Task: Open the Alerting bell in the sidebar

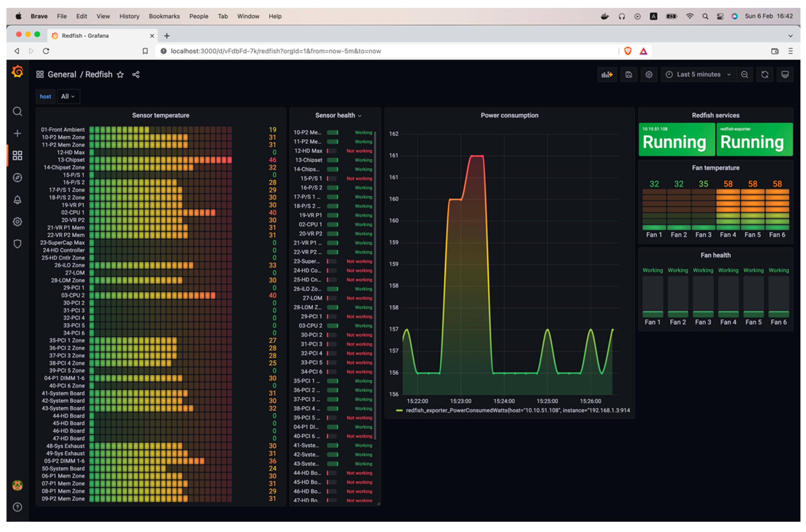Action: point(17,200)
